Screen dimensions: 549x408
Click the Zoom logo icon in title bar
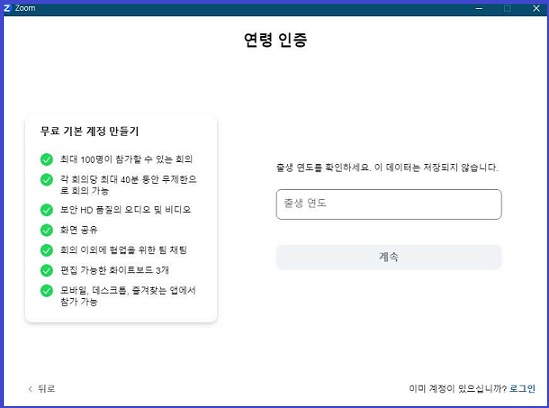(7, 8)
